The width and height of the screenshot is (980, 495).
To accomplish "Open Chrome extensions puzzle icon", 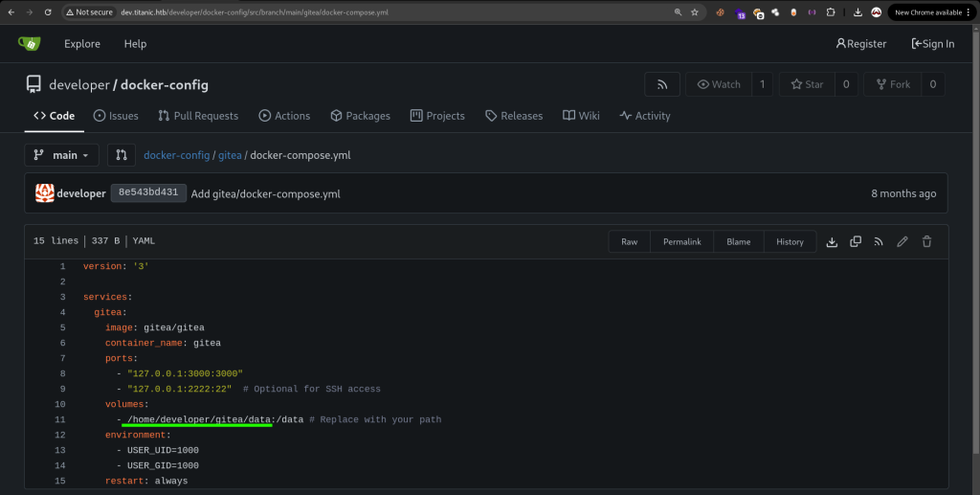I will pos(830,11).
